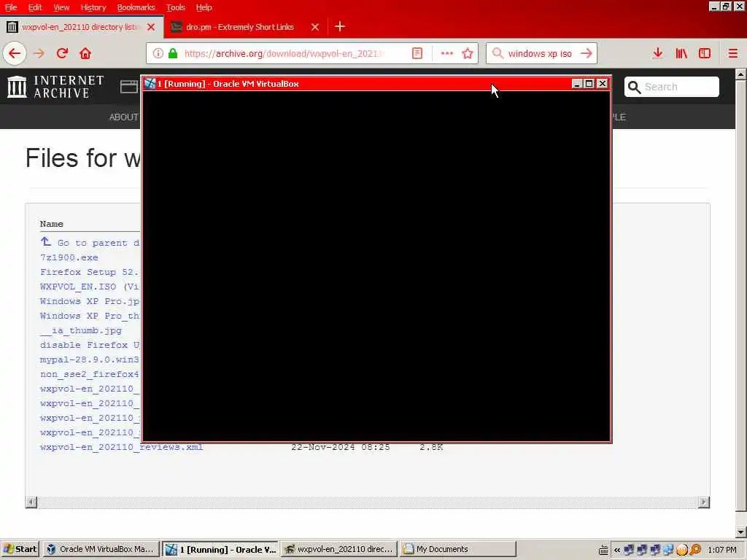
Task: Reload the page with the refresh icon
Action: [x=63, y=53]
